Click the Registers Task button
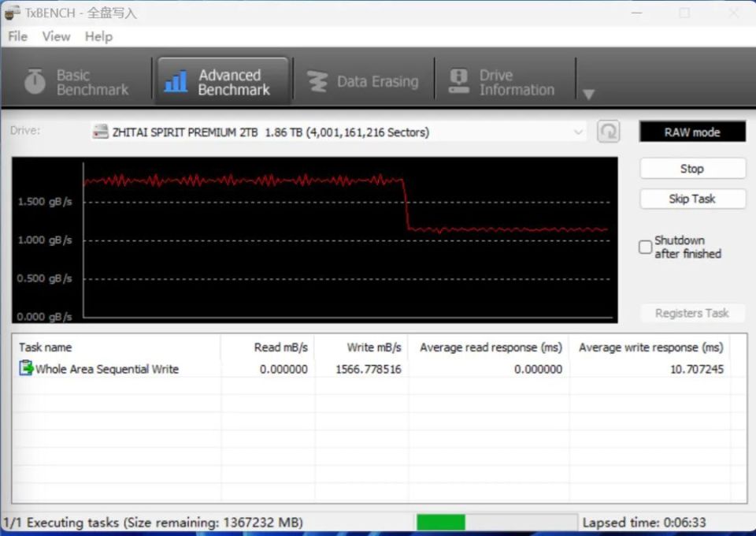 coord(692,313)
